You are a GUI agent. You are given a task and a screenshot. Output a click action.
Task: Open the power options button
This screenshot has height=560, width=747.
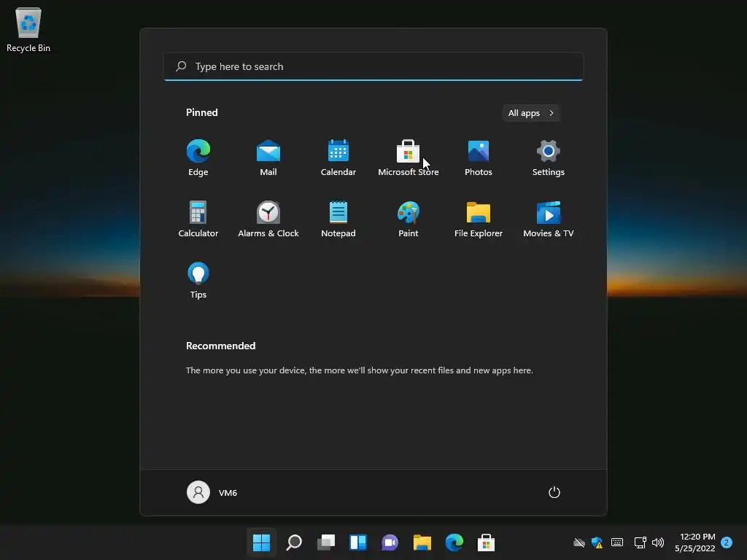pos(554,492)
